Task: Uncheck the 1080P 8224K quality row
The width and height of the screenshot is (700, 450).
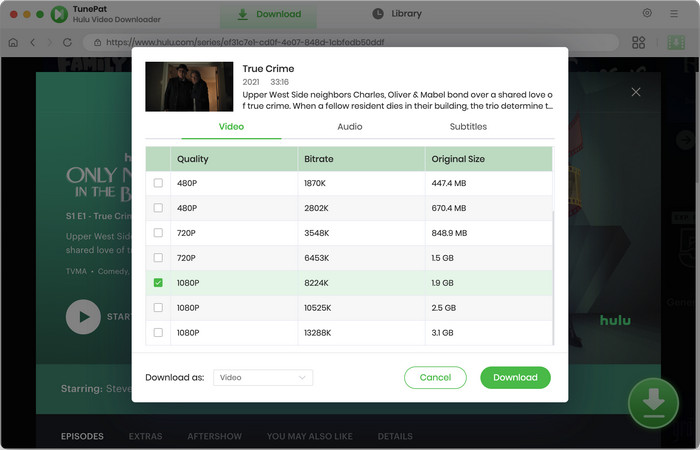Action: point(158,283)
